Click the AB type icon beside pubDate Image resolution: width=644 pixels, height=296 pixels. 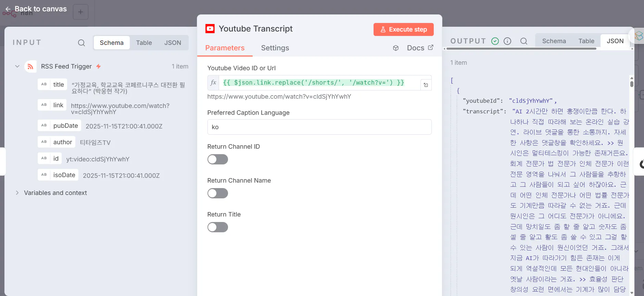pos(44,125)
